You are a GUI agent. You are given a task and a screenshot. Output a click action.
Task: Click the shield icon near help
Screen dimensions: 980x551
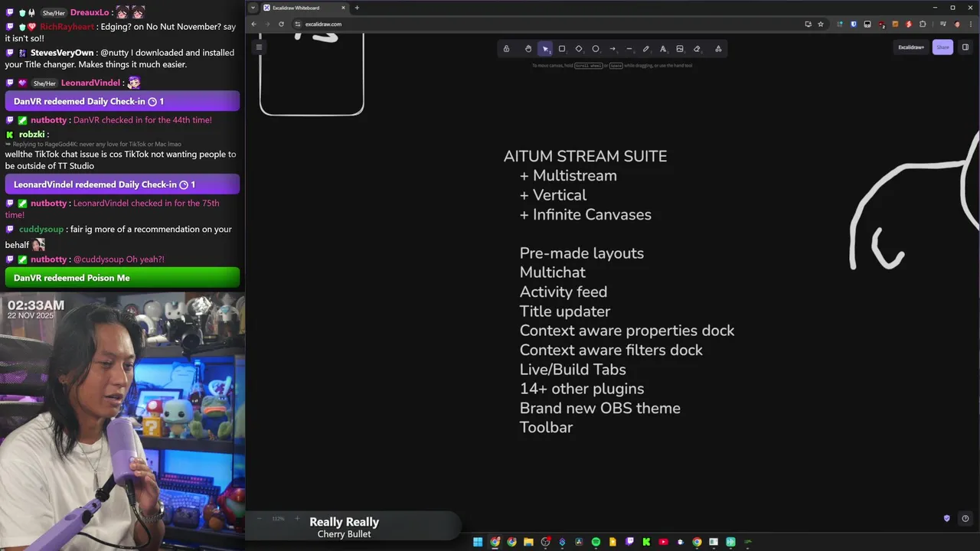tap(947, 518)
